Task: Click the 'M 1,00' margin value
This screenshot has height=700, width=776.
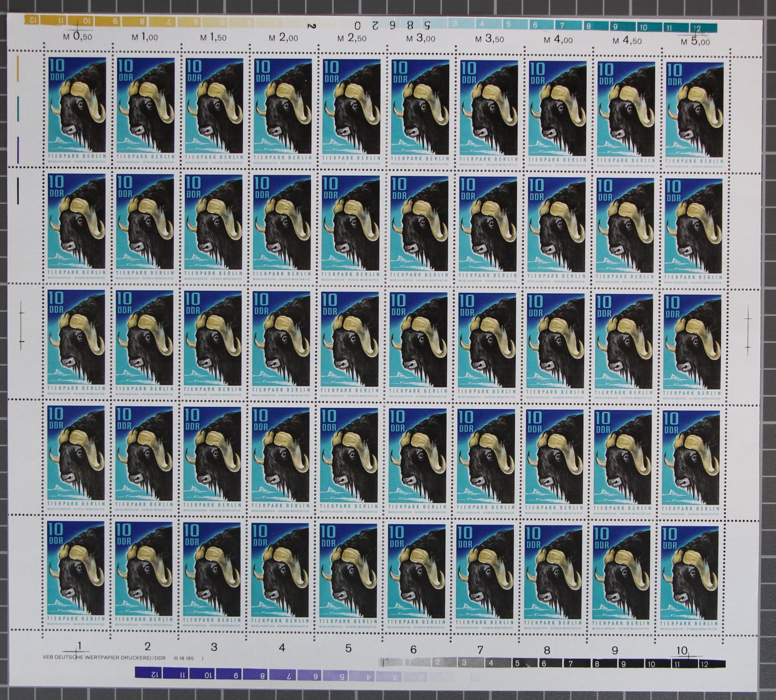Action: point(145,37)
